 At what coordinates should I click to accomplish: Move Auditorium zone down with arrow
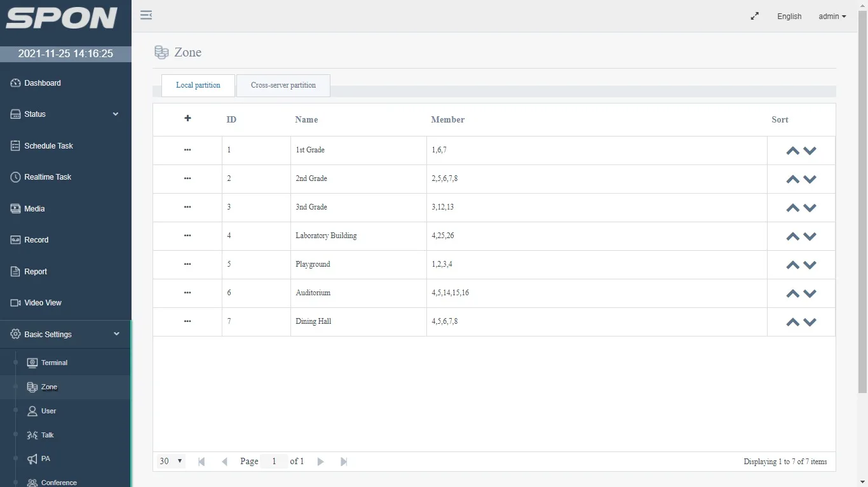tap(810, 294)
